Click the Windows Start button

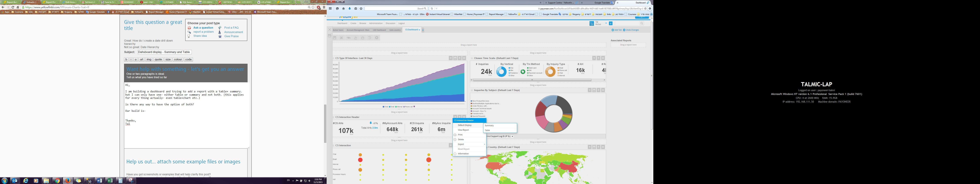tap(5, 181)
